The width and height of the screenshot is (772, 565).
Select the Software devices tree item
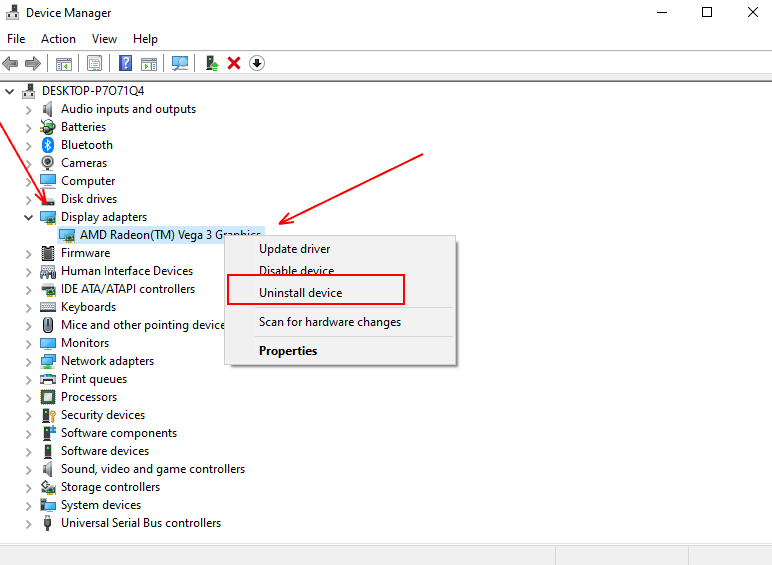coord(105,451)
